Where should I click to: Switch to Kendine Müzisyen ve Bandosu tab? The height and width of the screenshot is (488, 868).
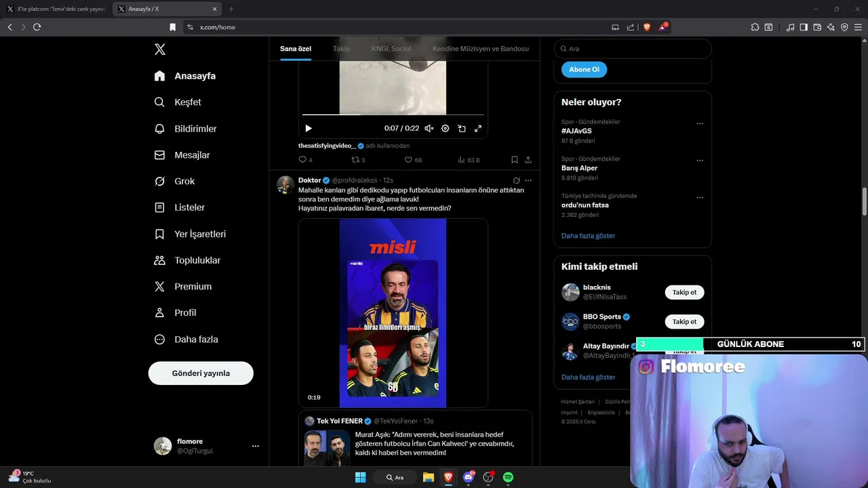coord(481,49)
